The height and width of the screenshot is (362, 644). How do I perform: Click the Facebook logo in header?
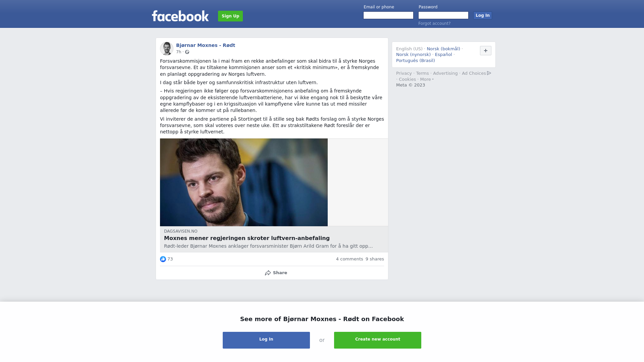[180, 16]
